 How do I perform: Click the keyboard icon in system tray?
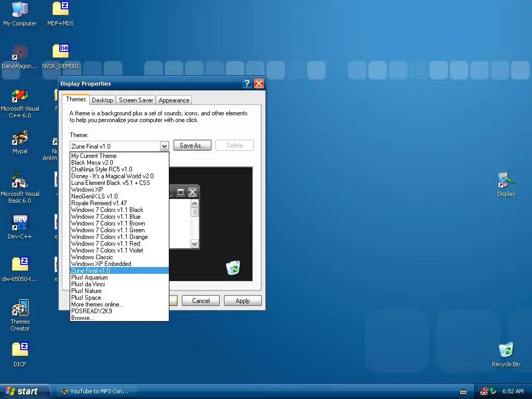pyautogui.click(x=463, y=392)
